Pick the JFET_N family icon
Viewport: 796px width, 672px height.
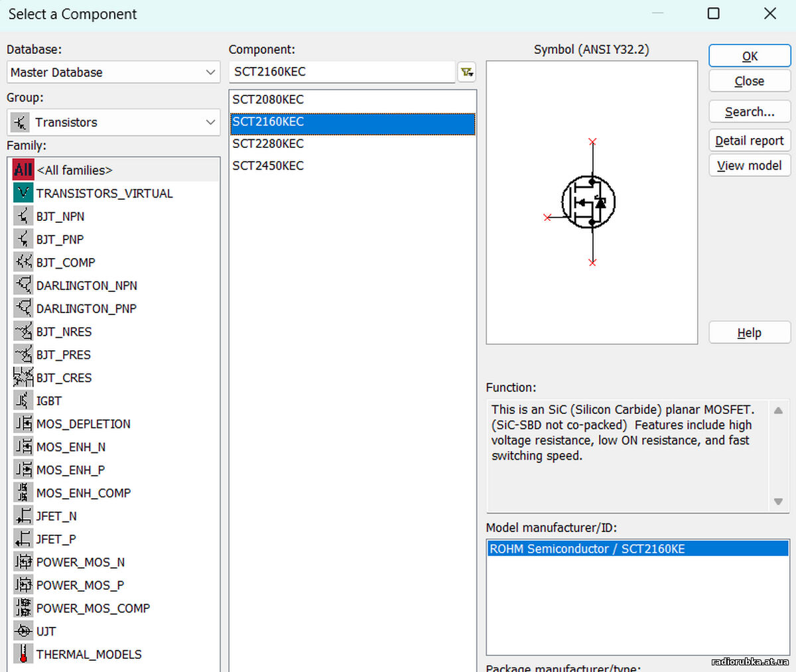pyautogui.click(x=23, y=516)
